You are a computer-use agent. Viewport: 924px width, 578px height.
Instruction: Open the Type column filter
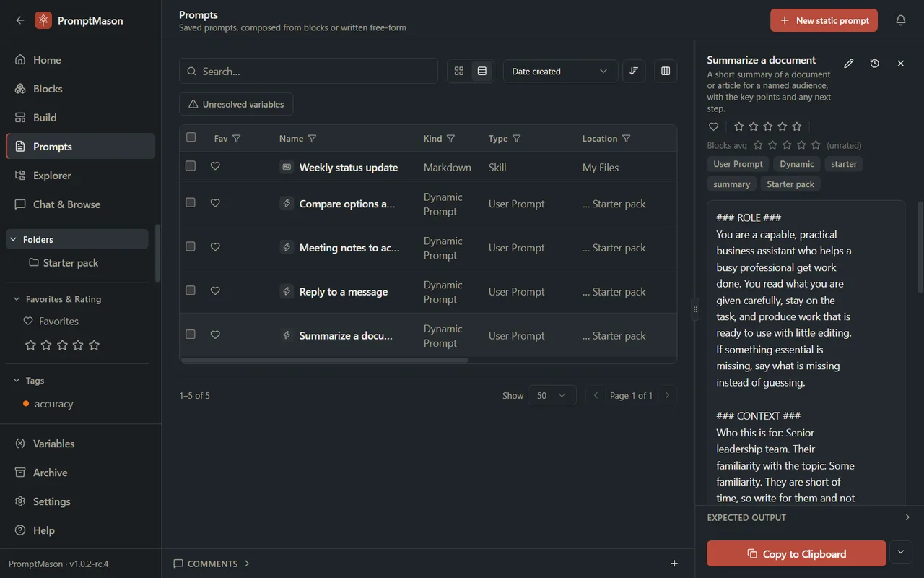(x=517, y=139)
